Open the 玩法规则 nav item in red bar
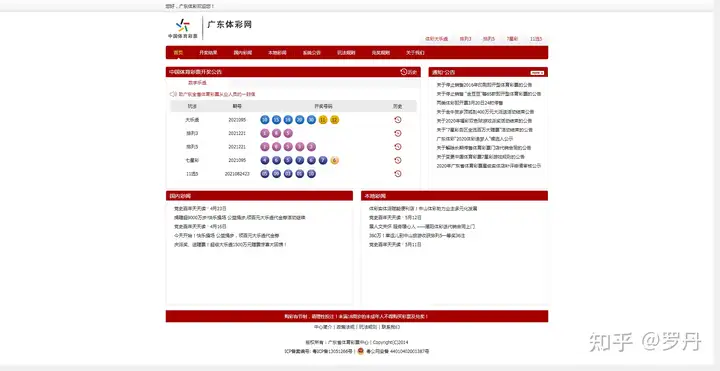Viewport: 720px width, 371px height. tap(346, 53)
